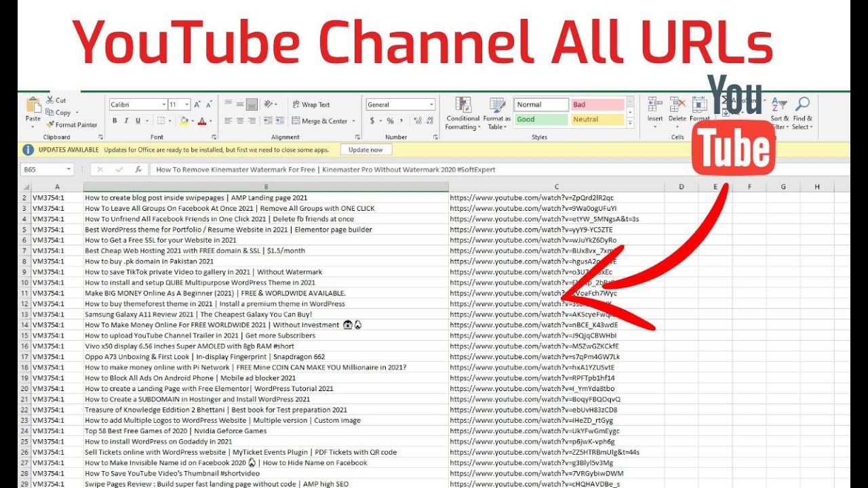Open the Name Box dropdown arrow

point(69,169)
